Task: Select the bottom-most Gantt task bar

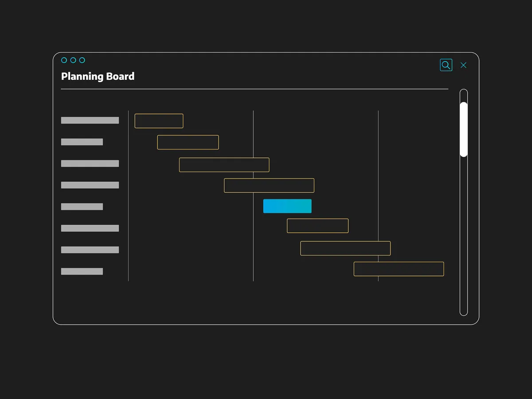Action: point(399,269)
